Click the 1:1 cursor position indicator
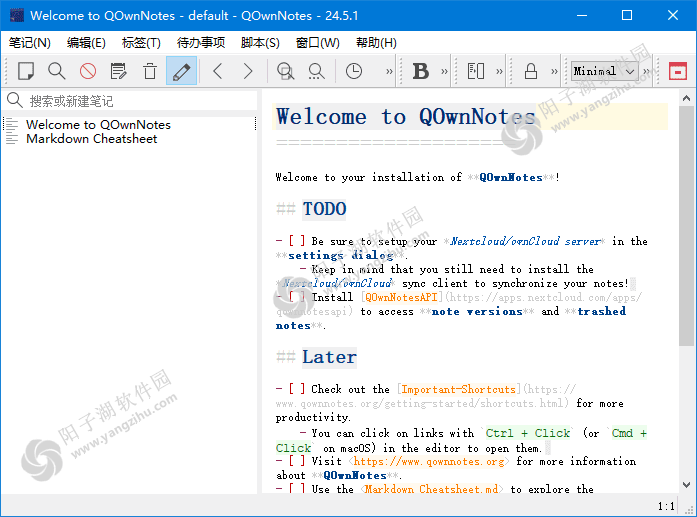697x517 pixels. pos(666,506)
